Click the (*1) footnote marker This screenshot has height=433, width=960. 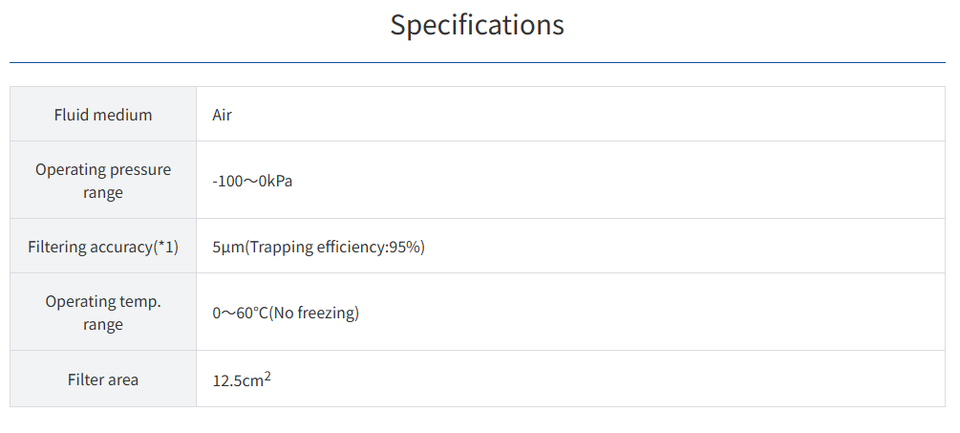[166, 247]
